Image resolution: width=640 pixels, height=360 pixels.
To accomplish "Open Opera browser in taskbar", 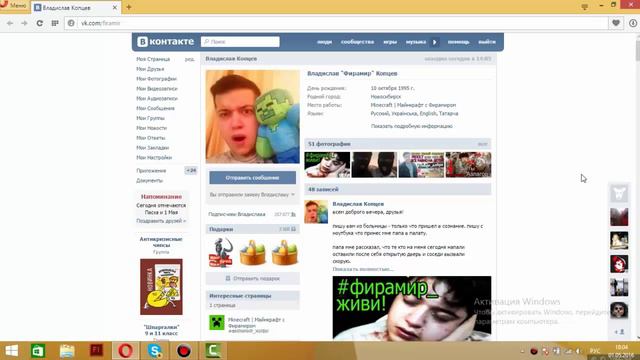I will pos(125,351).
